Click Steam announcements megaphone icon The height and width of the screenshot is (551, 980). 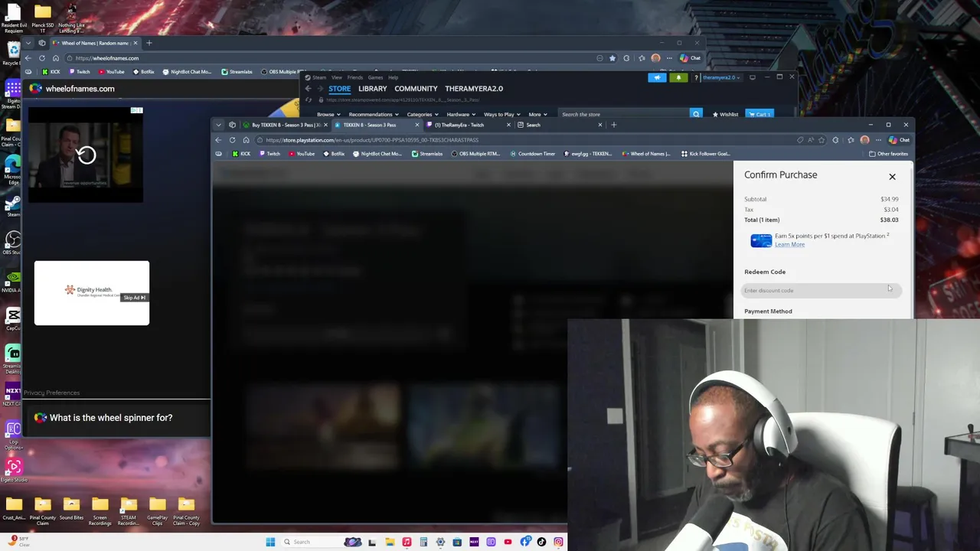[657, 77]
